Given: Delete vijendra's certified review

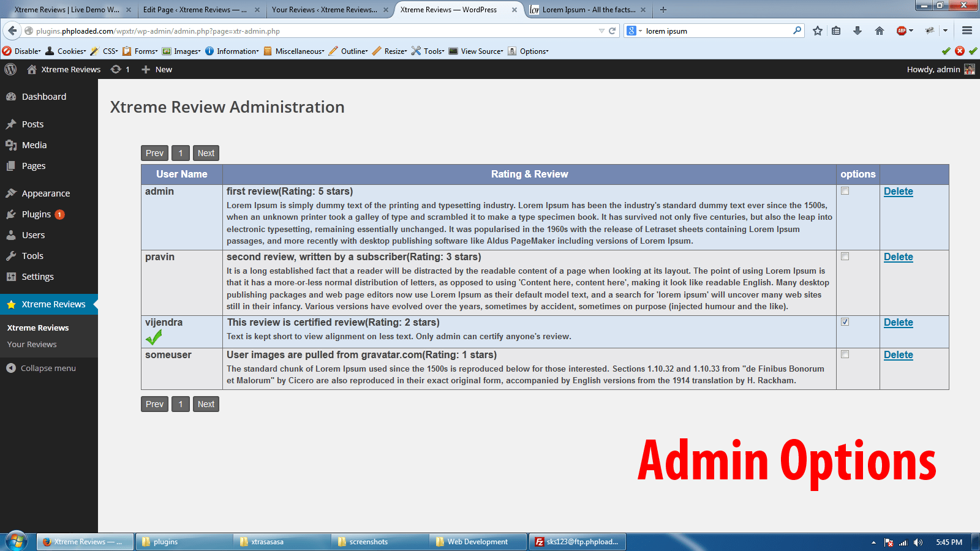Looking at the screenshot, I should [899, 323].
